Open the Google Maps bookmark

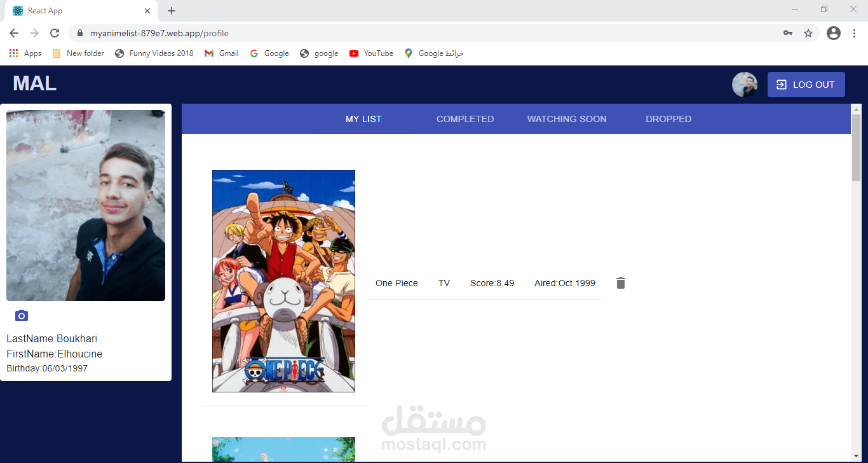(x=434, y=53)
